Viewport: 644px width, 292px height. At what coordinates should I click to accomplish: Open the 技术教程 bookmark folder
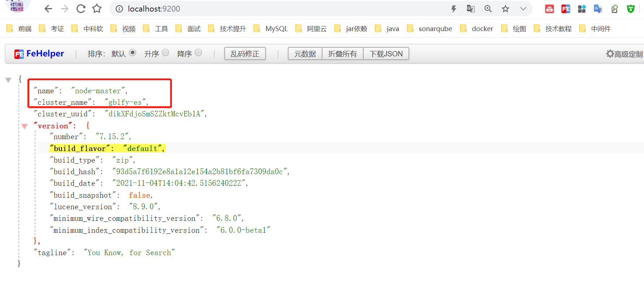tap(553, 29)
